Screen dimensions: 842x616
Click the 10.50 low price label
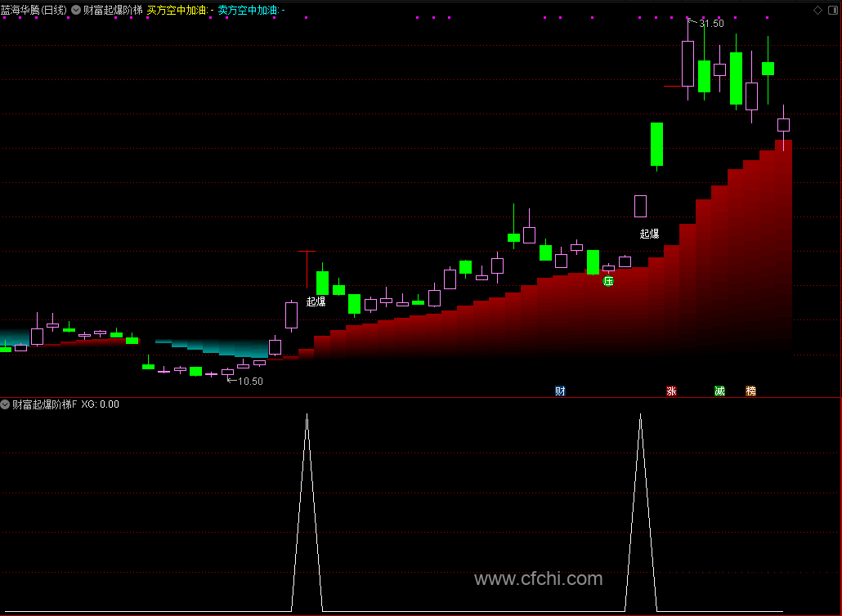tap(250, 381)
